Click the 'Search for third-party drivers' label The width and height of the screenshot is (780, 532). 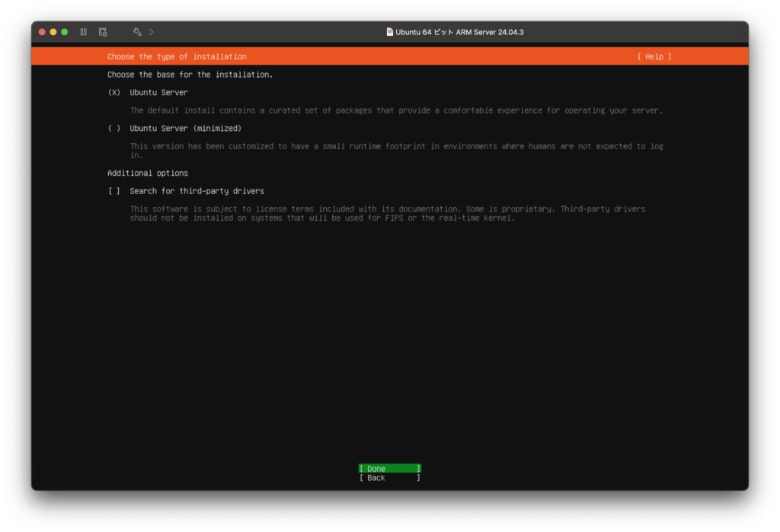click(x=197, y=191)
